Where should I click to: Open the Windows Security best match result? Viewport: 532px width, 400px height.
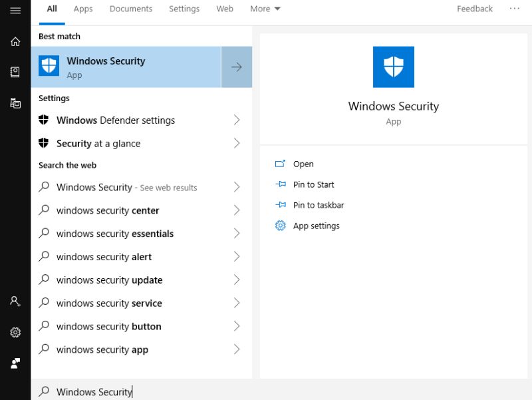coord(126,67)
